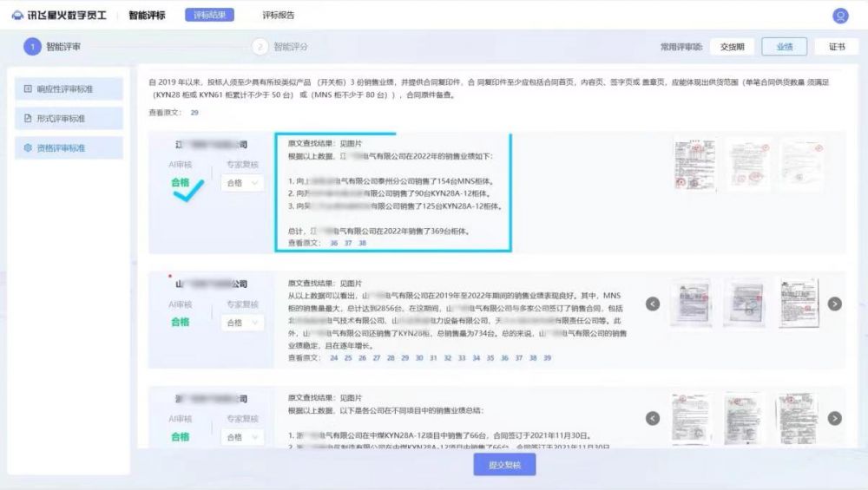Click the user avatar icon at top right
Viewport: 868px width, 490px height.
[839, 16]
